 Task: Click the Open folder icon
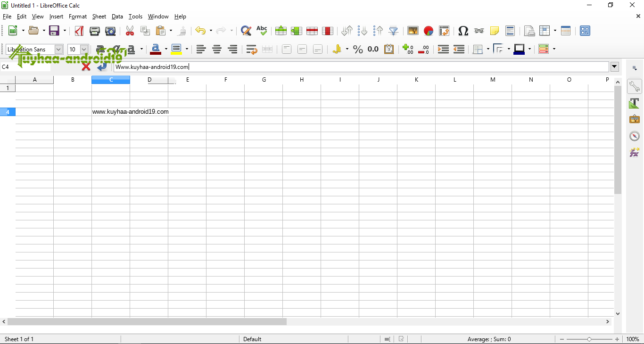pyautogui.click(x=33, y=31)
